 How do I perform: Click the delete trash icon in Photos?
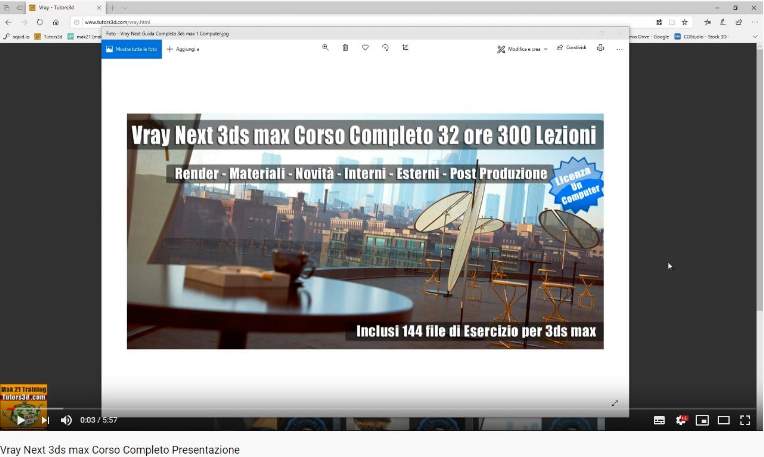345,48
